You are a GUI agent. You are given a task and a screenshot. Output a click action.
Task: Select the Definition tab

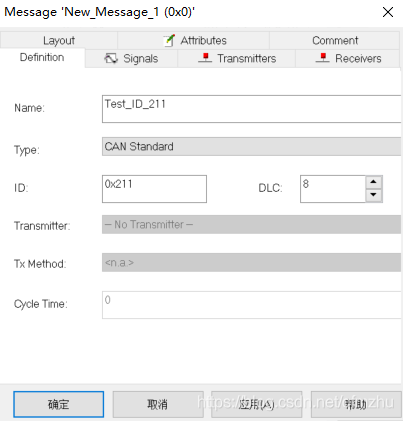(42, 57)
